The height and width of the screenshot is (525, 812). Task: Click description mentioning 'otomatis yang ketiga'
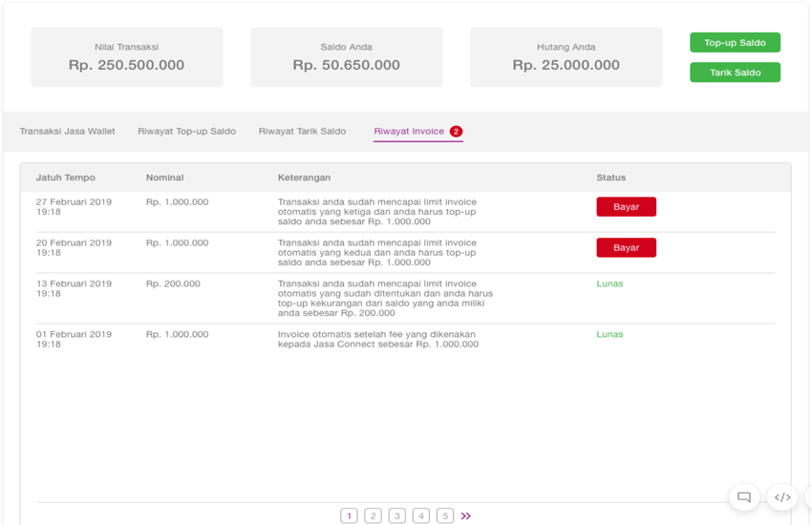click(x=377, y=212)
